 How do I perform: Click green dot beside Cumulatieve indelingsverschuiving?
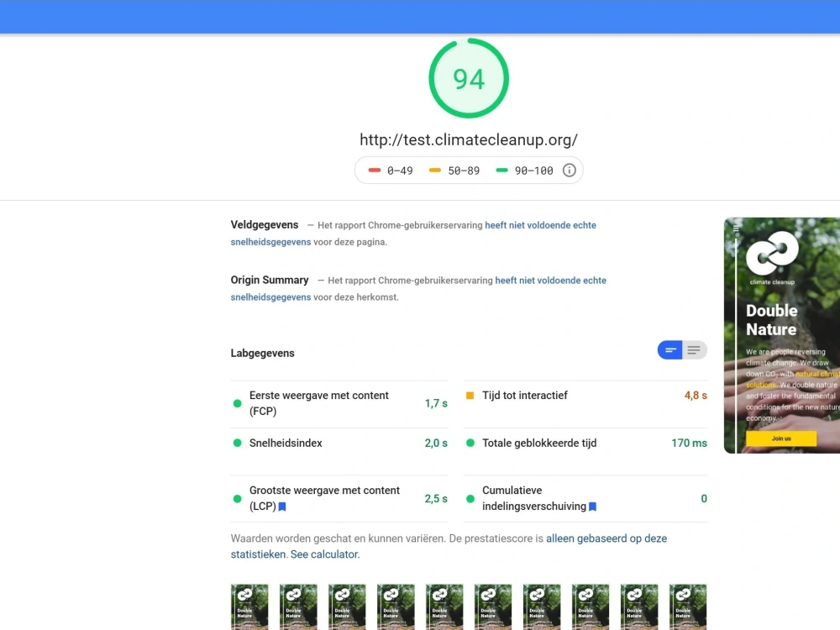tap(470, 499)
